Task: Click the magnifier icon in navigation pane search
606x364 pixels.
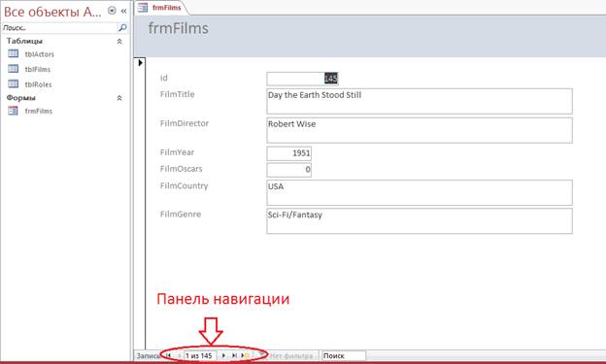Action: tap(122, 28)
